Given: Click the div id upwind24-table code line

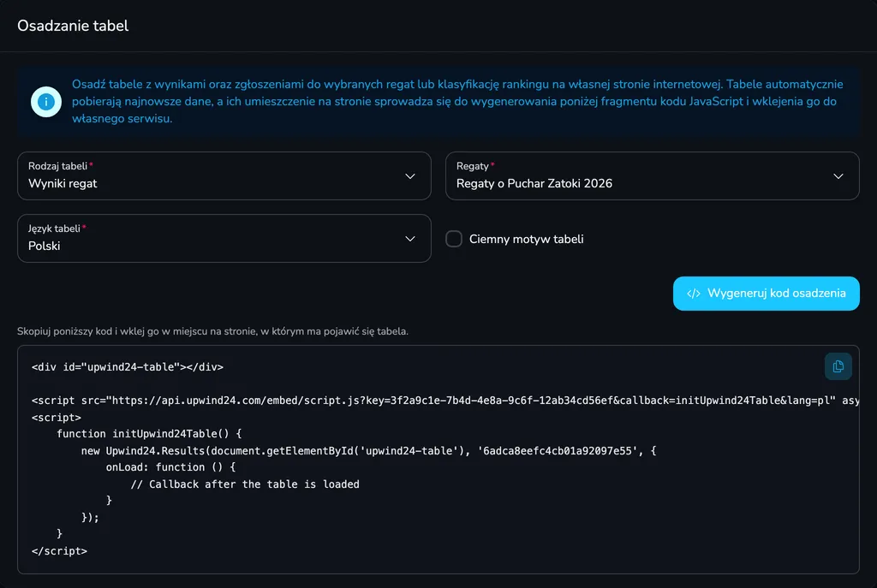Looking at the screenshot, I should point(128,367).
